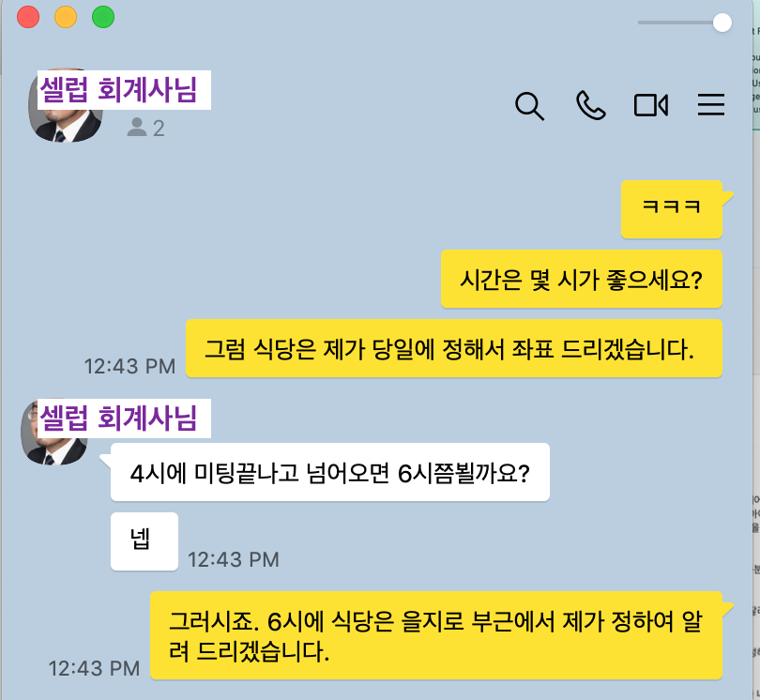Select the 그러시죠. 6시에 식당은 message

coord(436,635)
